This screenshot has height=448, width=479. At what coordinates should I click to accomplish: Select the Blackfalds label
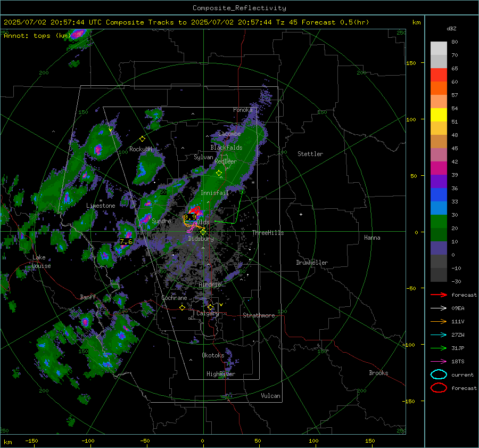[x=226, y=148]
